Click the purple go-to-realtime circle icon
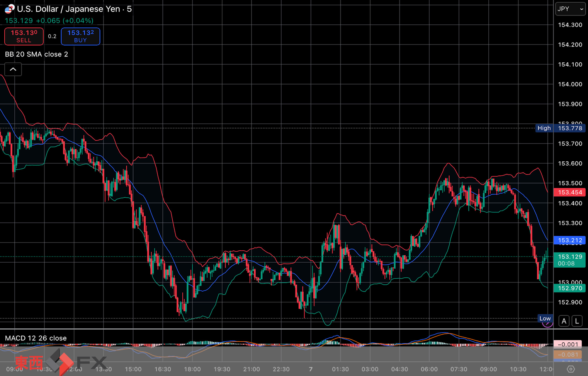 (547, 324)
